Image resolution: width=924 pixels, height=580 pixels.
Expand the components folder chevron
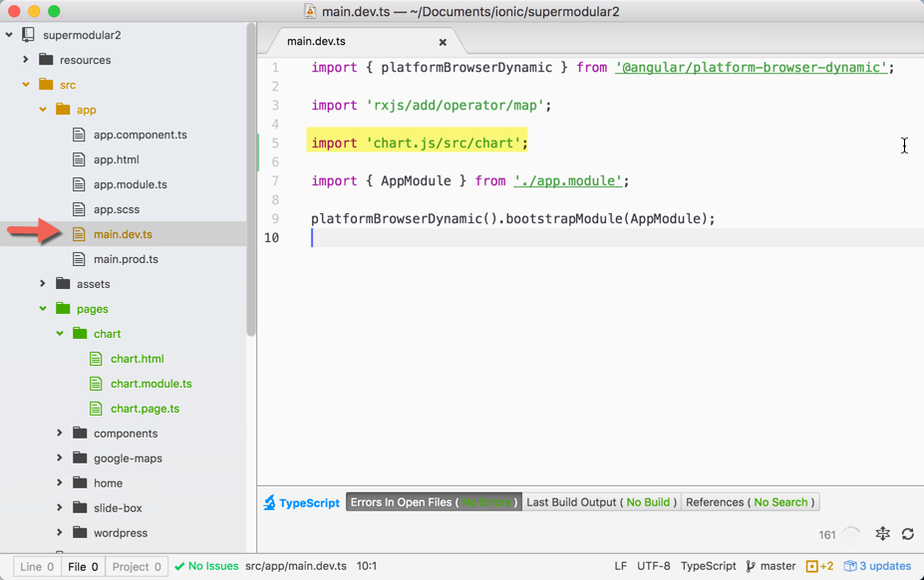(x=60, y=433)
